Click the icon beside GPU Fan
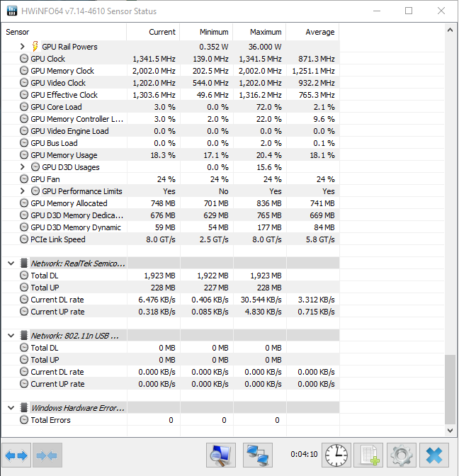Viewport: 459px width, 476px height. coord(24,179)
